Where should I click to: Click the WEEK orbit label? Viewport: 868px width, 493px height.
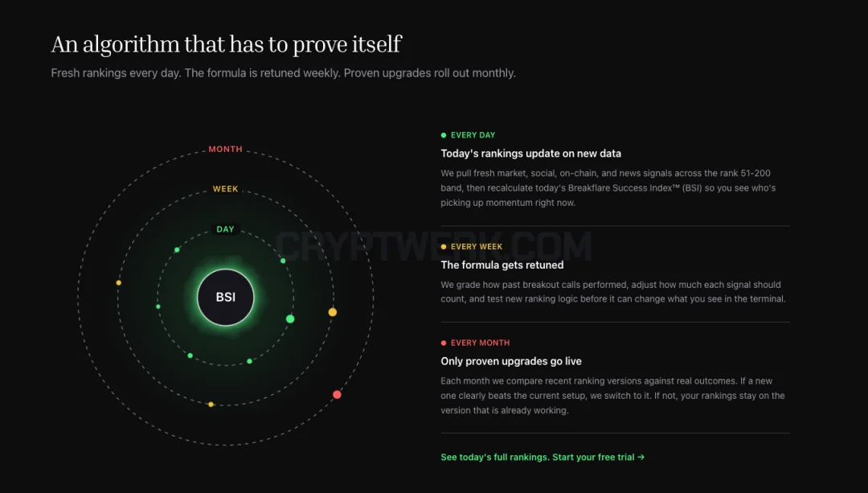pyautogui.click(x=225, y=189)
